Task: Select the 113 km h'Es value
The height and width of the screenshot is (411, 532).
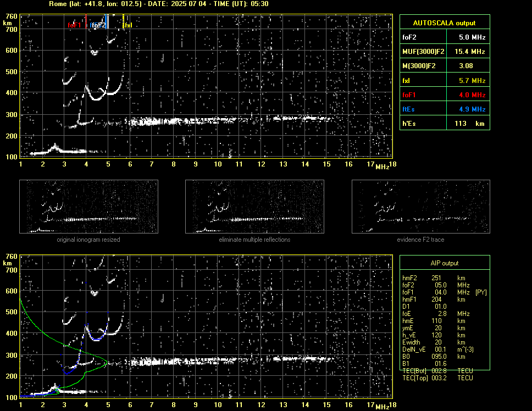Action: point(469,124)
